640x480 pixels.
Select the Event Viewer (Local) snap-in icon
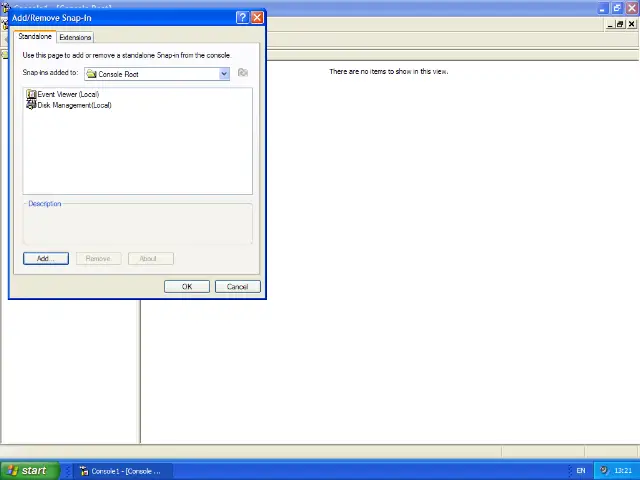[32, 94]
